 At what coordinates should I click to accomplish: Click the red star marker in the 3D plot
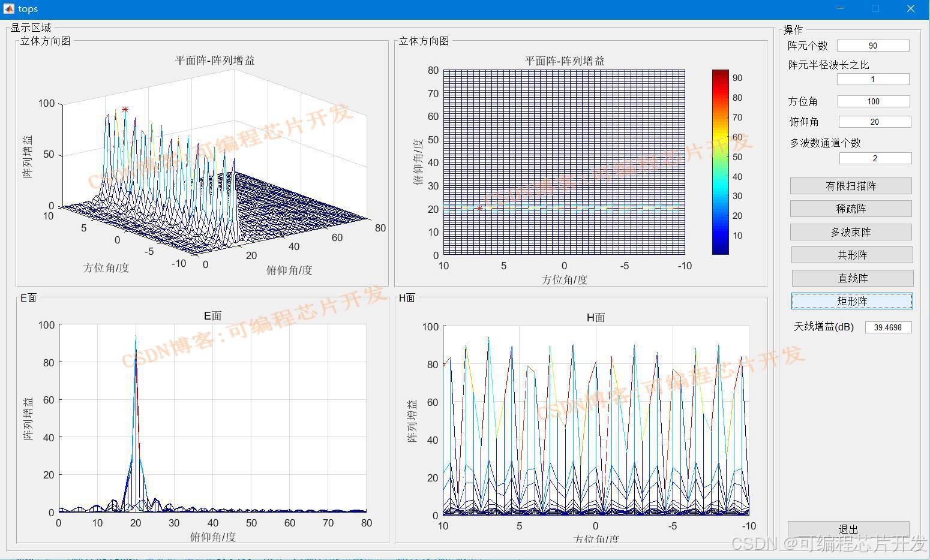tap(125, 110)
